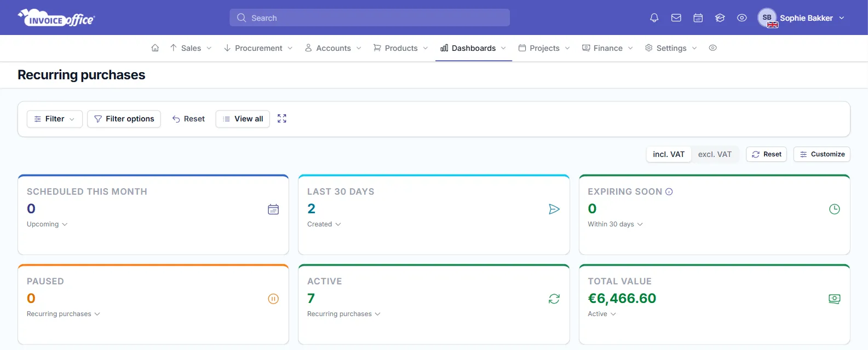The width and height of the screenshot is (868, 350).
Task: Click the €6,466.60 total value
Action: tap(622, 299)
